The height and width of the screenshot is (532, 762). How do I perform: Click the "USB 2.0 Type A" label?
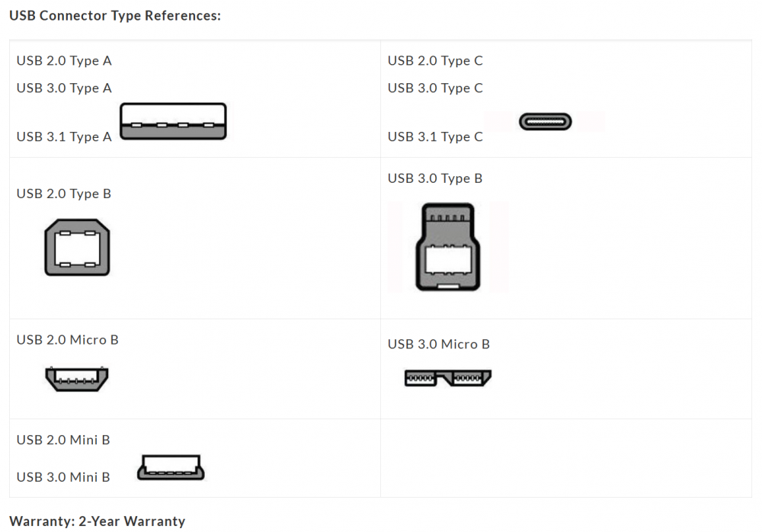coord(64,61)
